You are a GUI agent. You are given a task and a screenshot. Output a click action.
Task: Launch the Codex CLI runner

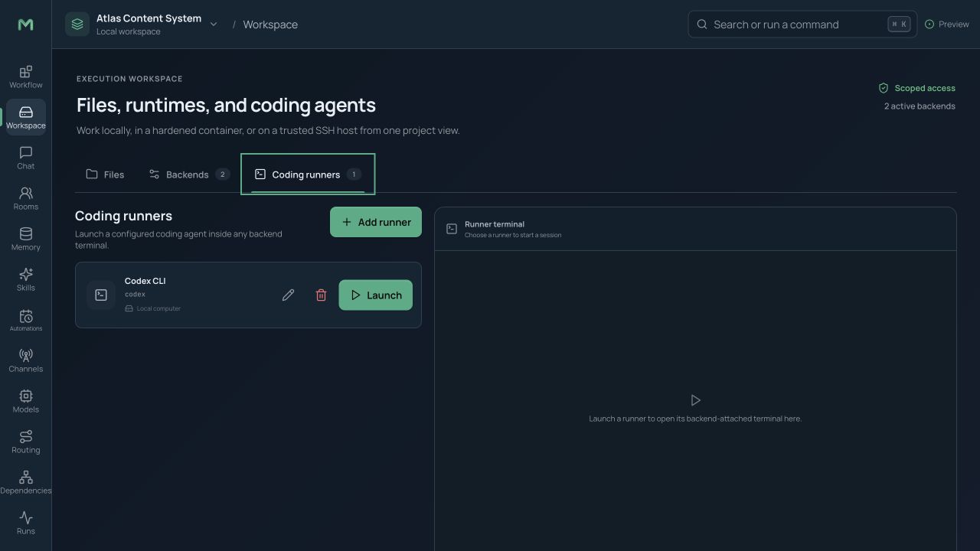click(x=376, y=295)
